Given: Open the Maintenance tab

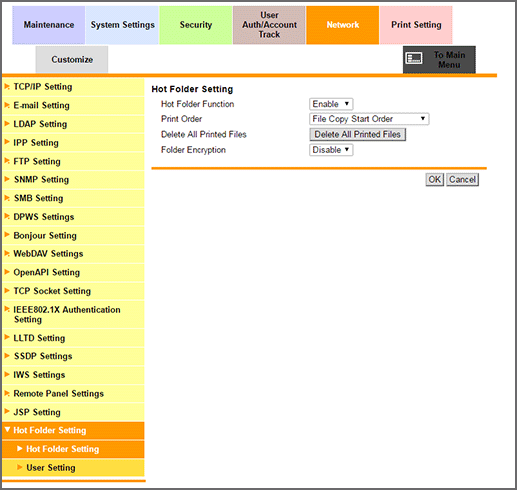Looking at the screenshot, I should click(49, 25).
